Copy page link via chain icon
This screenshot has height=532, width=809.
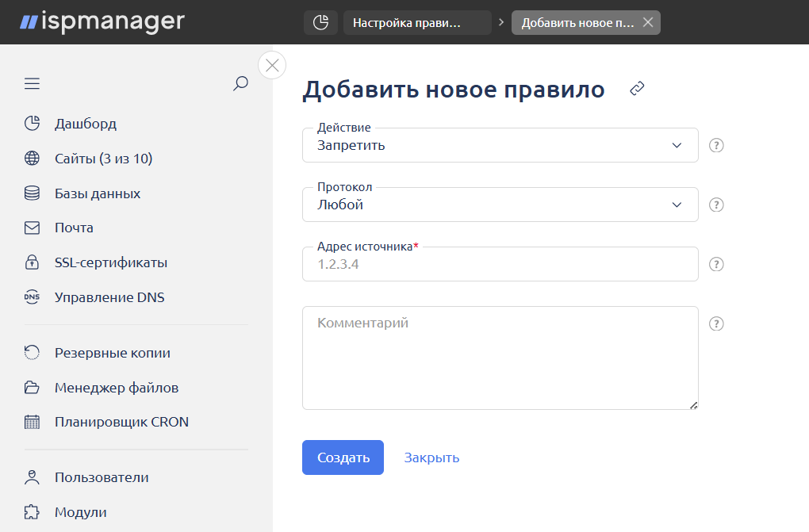click(x=637, y=89)
